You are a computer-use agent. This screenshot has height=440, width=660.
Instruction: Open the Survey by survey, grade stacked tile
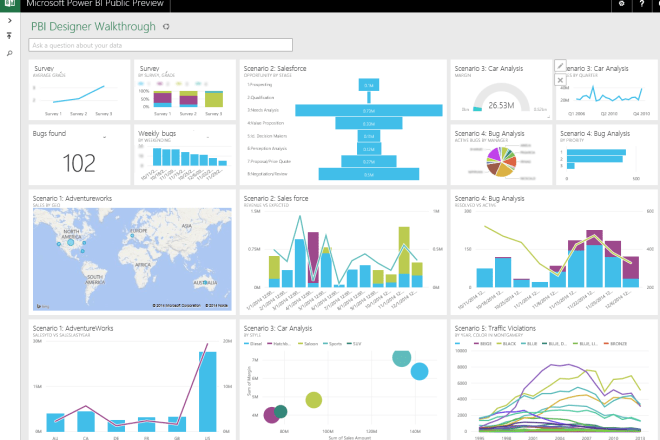coord(185,90)
